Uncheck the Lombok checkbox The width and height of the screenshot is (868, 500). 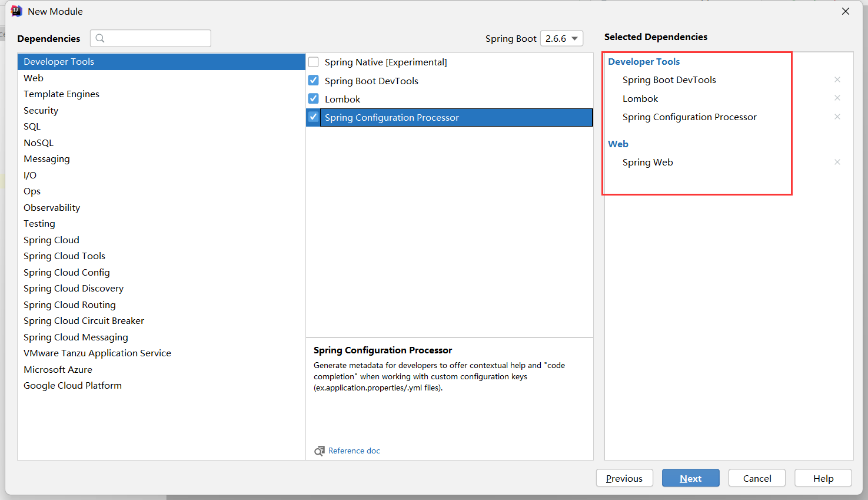[314, 99]
